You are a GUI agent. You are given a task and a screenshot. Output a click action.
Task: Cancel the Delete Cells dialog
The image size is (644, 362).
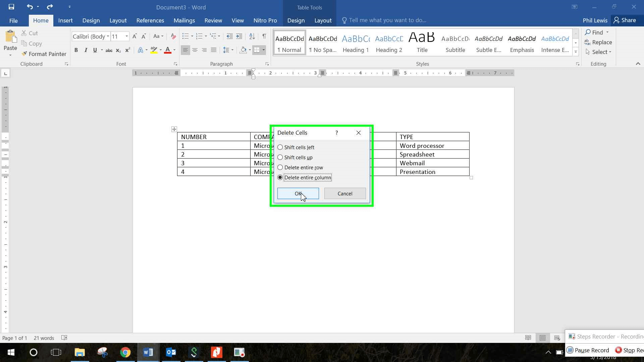point(345,193)
